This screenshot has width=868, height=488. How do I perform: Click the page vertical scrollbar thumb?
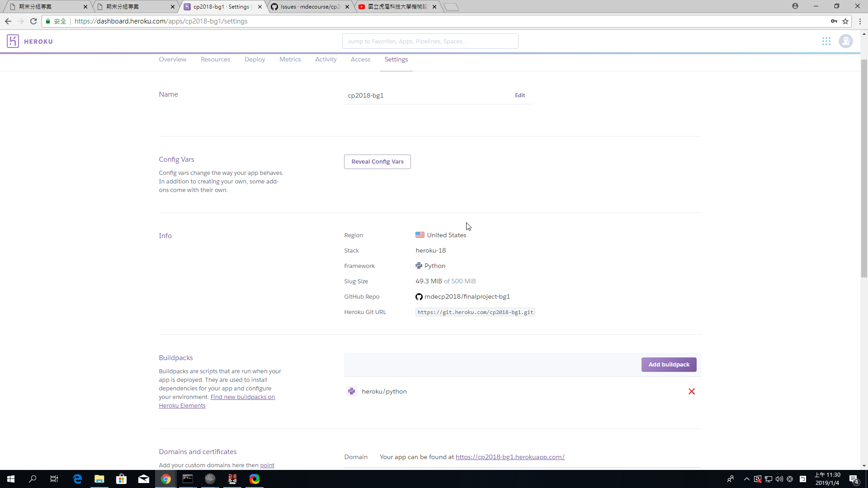[x=864, y=169]
